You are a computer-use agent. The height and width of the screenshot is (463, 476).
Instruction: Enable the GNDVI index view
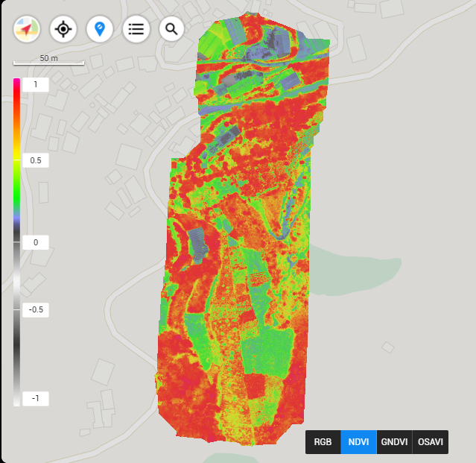[x=394, y=442]
